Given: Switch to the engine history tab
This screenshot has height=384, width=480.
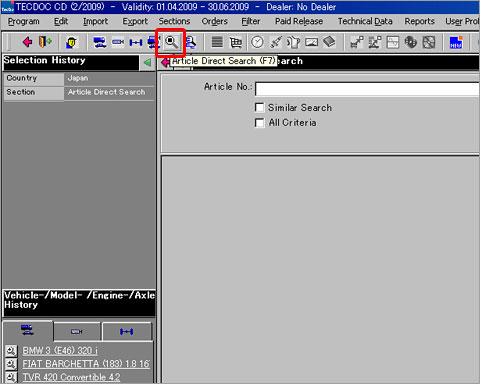Looking at the screenshot, I should pyautogui.click(x=77, y=331).
